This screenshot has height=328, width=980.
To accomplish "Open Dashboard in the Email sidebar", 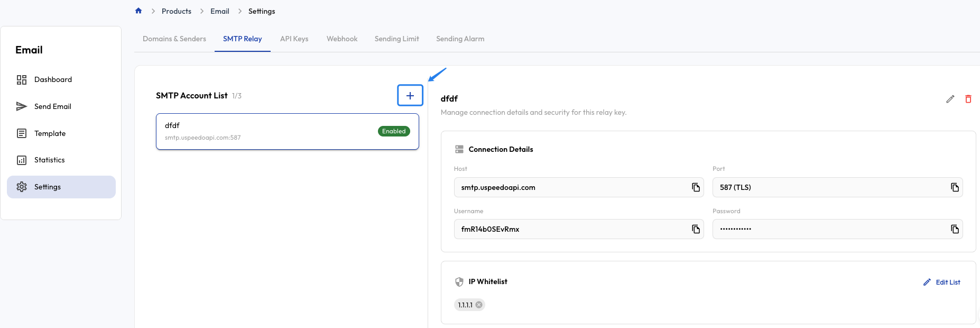I will click(x=53, y=79).
